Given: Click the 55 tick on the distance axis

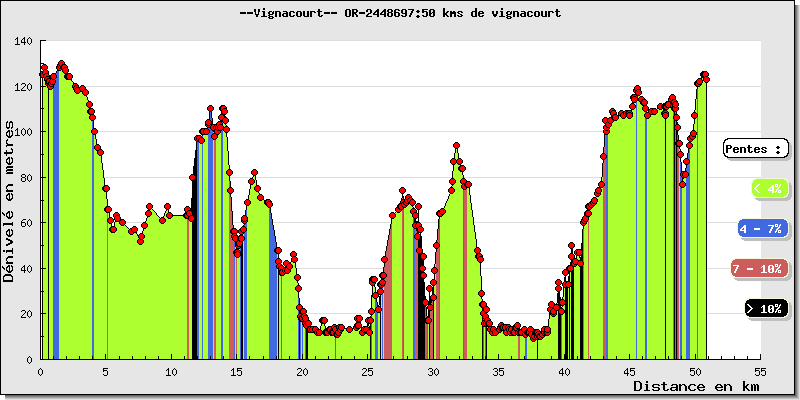Looking at the screenshot, I should [761, 370].
